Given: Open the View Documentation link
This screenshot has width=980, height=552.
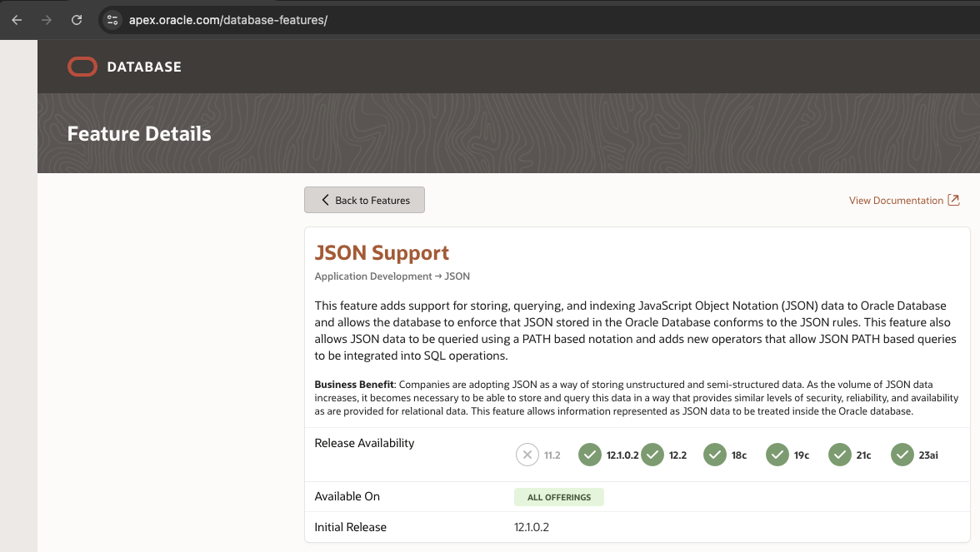Looking at the screenshot, I should pyautogui.click(x=895, y=200).
